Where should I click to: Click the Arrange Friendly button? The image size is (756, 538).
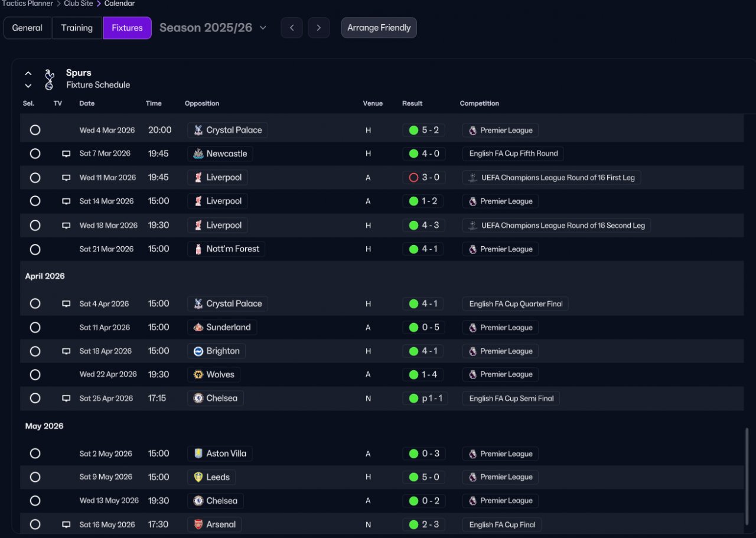tap(379, 28)
